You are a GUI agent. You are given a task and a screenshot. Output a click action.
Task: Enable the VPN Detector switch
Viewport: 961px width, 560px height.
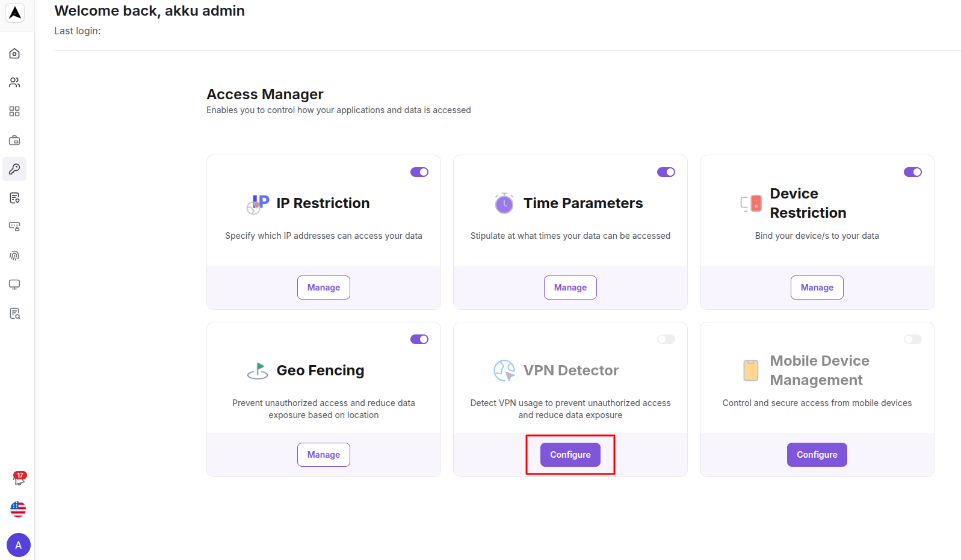(666, 339)
